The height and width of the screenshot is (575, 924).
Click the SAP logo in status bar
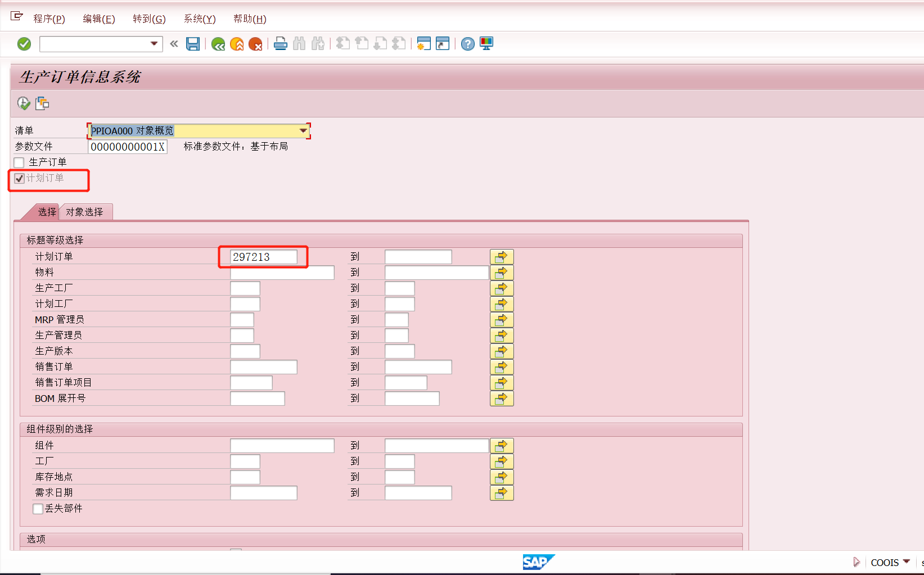tap(538, 562)
